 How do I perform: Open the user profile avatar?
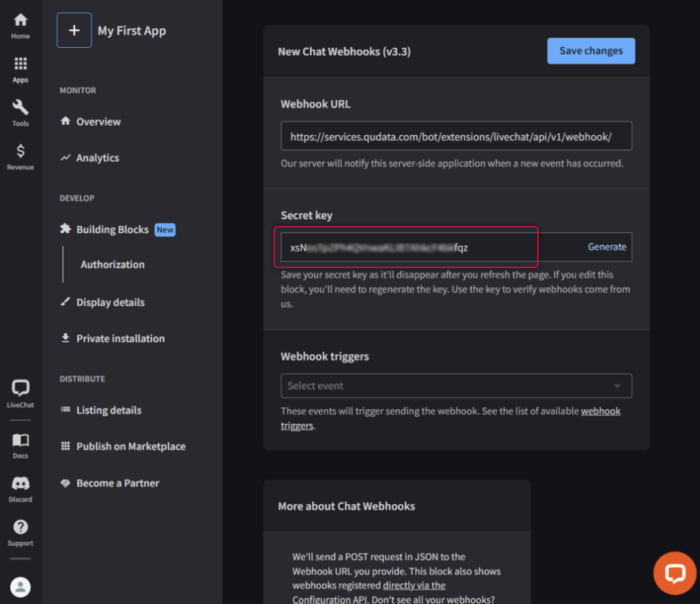21,587
